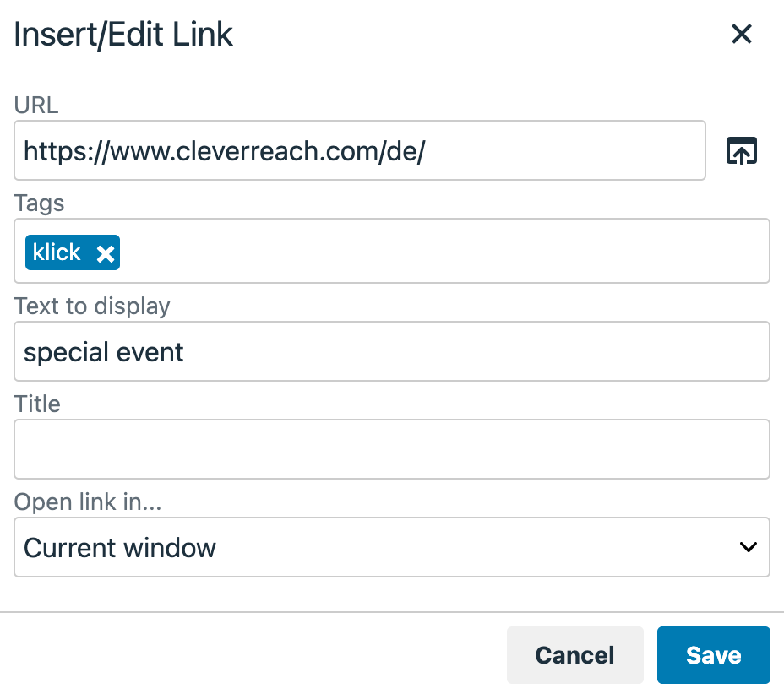Select the klick tag chip label
Screen dimensions: 784x694
pos(57,252)
